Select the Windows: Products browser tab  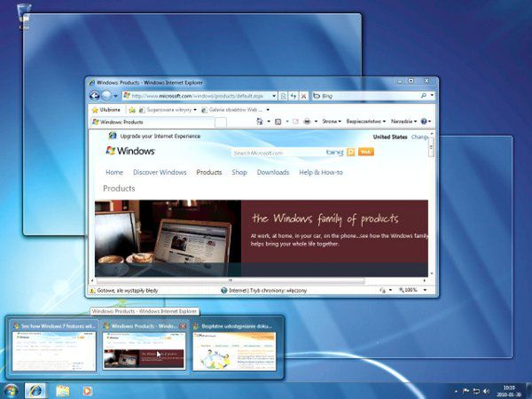pos(153,121)
